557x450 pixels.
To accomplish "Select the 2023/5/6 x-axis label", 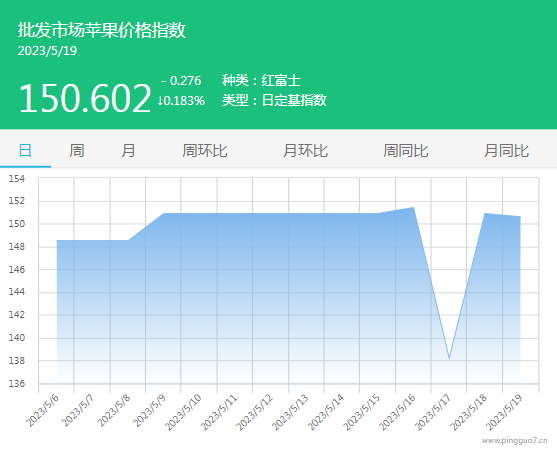I will 42,410.
